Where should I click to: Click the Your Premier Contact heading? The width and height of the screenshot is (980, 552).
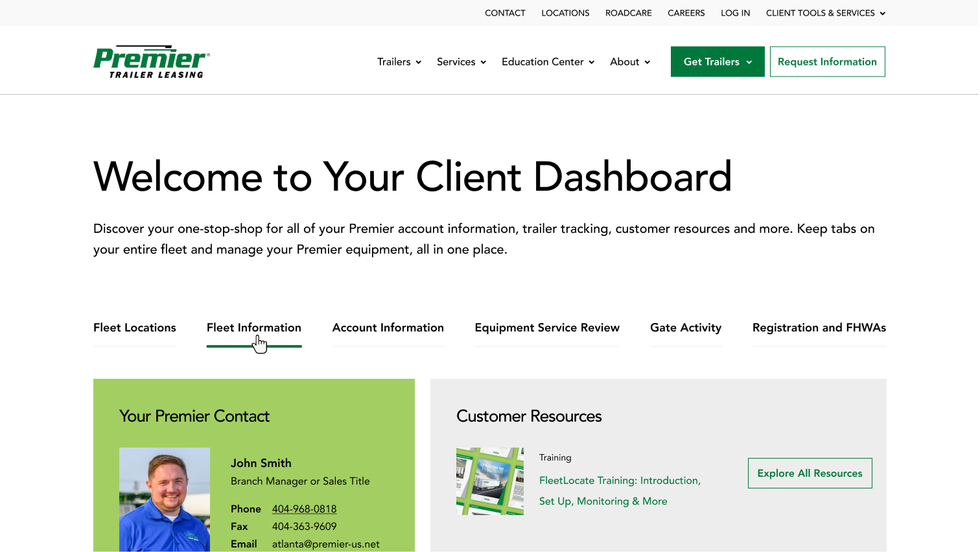point(194,416)
